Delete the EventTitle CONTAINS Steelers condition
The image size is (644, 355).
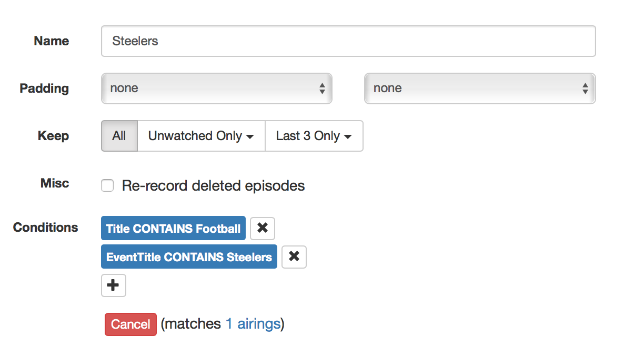click(x=294, y=257)
